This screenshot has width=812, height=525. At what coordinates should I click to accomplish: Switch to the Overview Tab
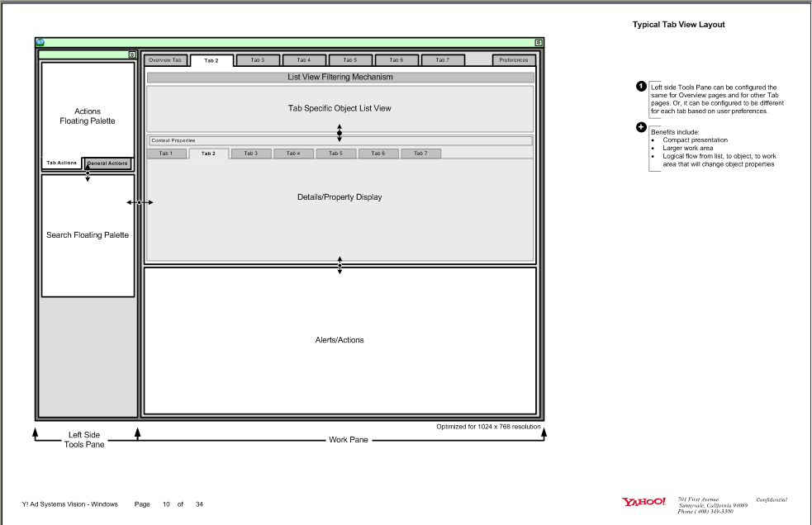coord(166,59)
